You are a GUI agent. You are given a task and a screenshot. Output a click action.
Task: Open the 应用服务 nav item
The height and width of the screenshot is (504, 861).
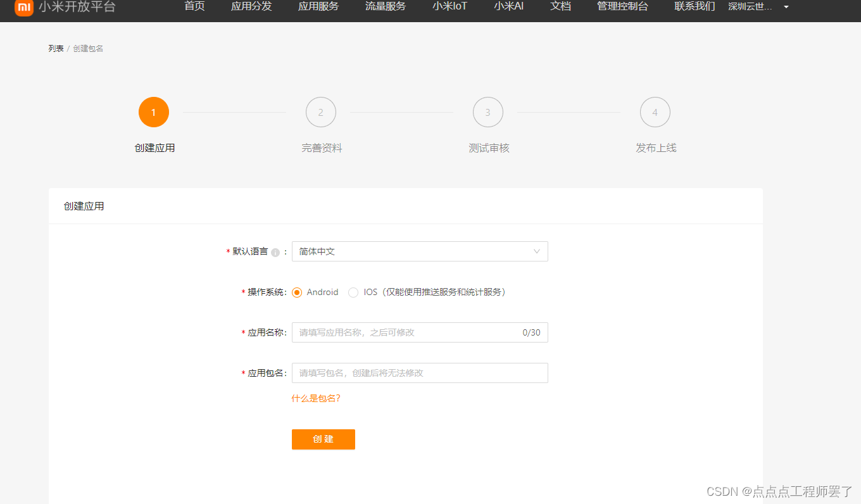pyautogui.click(x=318, y=6)
